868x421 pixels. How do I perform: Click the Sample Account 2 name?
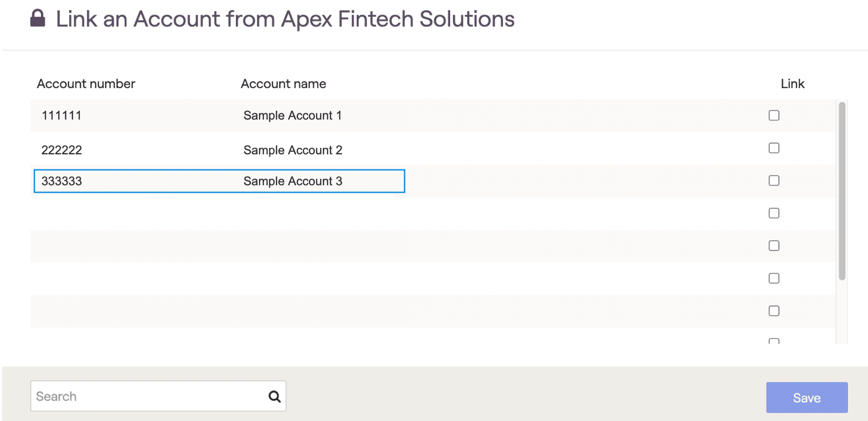tap(293, 150)
